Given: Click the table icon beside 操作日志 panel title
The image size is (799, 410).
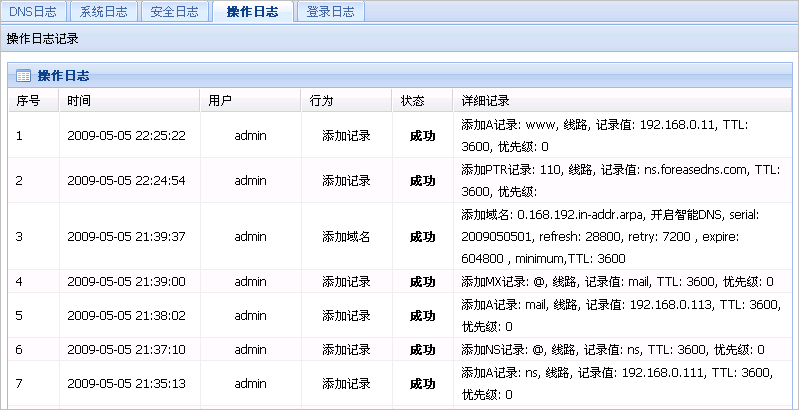Looking at the screenshot, I should (x=23, y=76).
